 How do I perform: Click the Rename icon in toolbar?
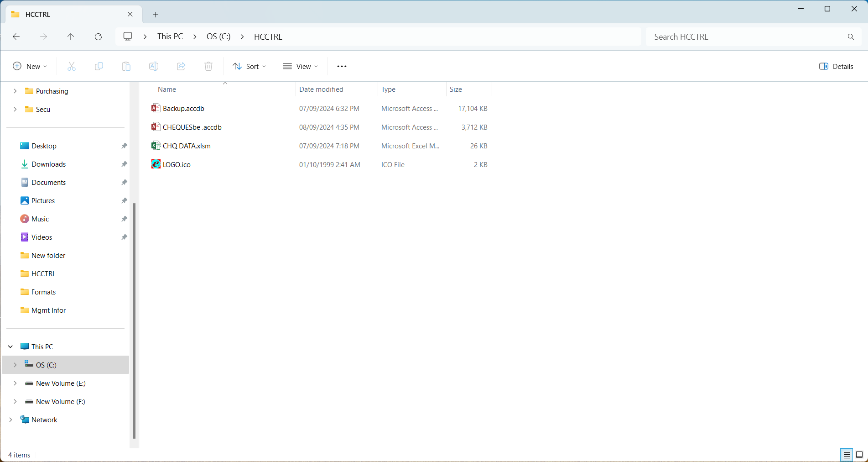click(x=154, y=67)
